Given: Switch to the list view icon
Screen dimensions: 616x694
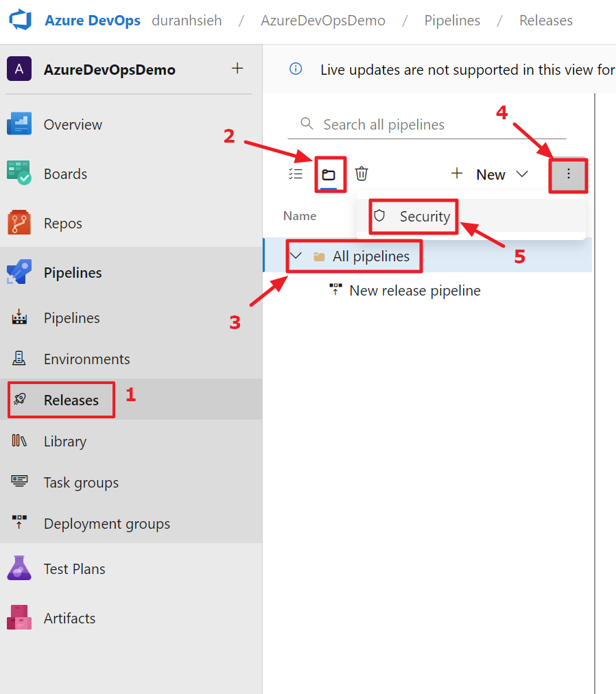Looking at the screenshot, I should coord(296,174).
